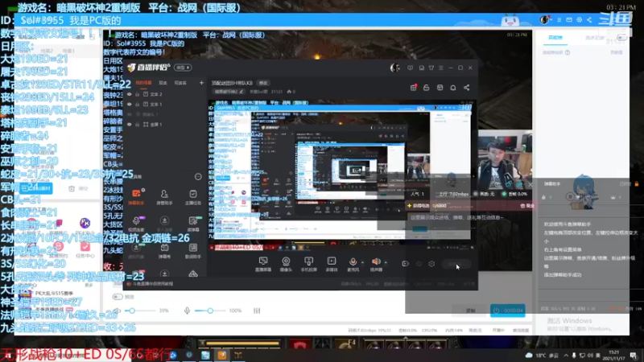Toggle visibility of 文本 1 layer
This screenshot has width=644, height=362.
coord(130,105)
